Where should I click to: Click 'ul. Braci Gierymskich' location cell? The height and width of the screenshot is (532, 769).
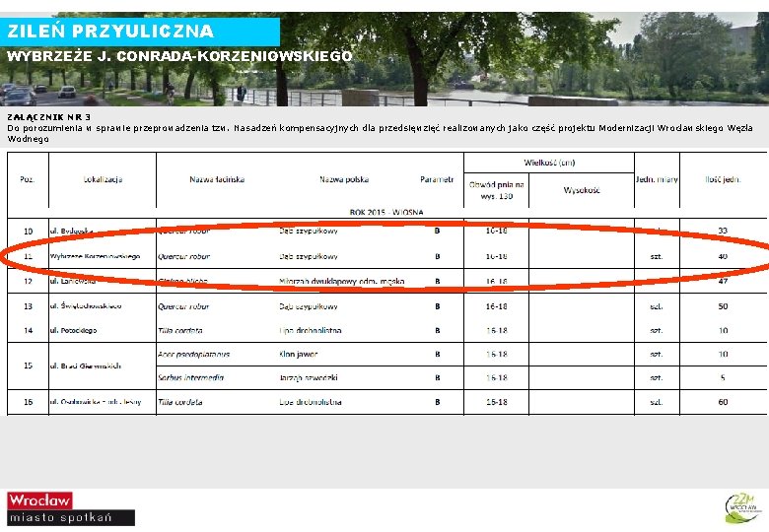point(86,366)
